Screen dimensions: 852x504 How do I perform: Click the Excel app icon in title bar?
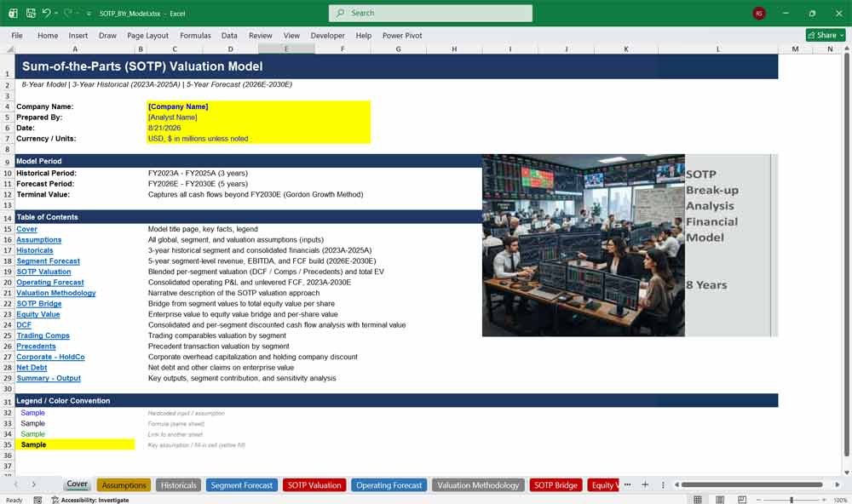(x=13, y=13)
